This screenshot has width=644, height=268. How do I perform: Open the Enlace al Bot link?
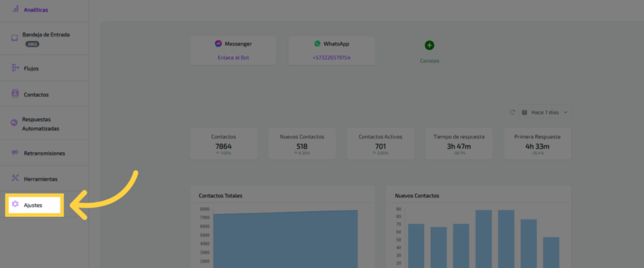[234, 58]
